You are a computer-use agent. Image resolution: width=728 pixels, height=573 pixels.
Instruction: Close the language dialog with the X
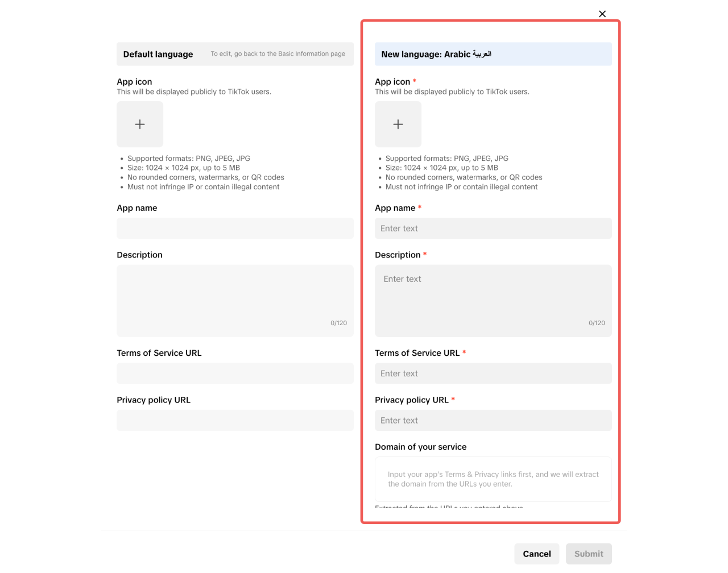[602, 14]
